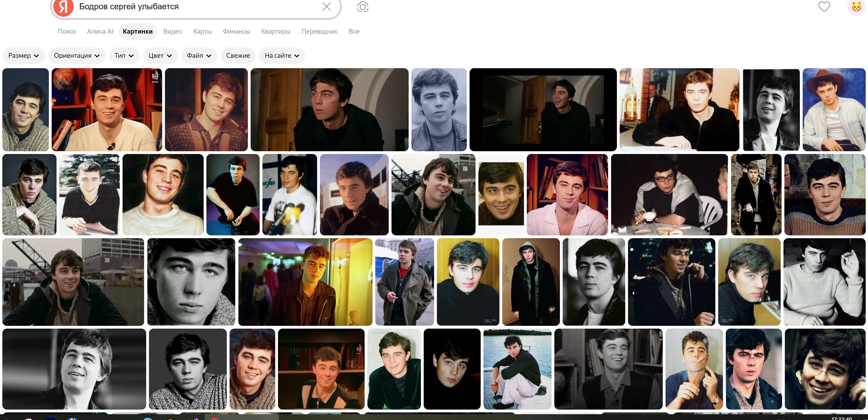Open the colorful nightclub corridor photo

[x=305, y=282]
